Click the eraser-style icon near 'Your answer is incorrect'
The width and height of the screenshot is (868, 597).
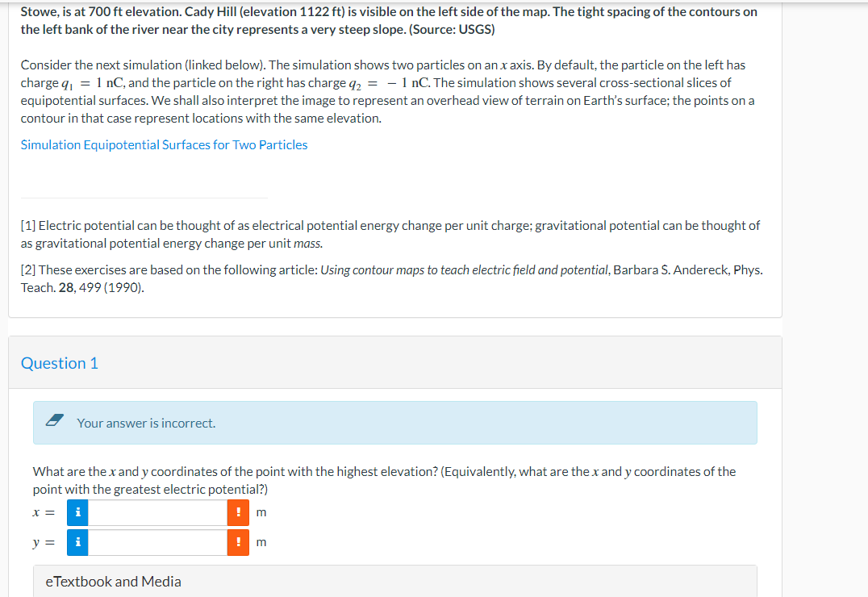pos(55,420)
